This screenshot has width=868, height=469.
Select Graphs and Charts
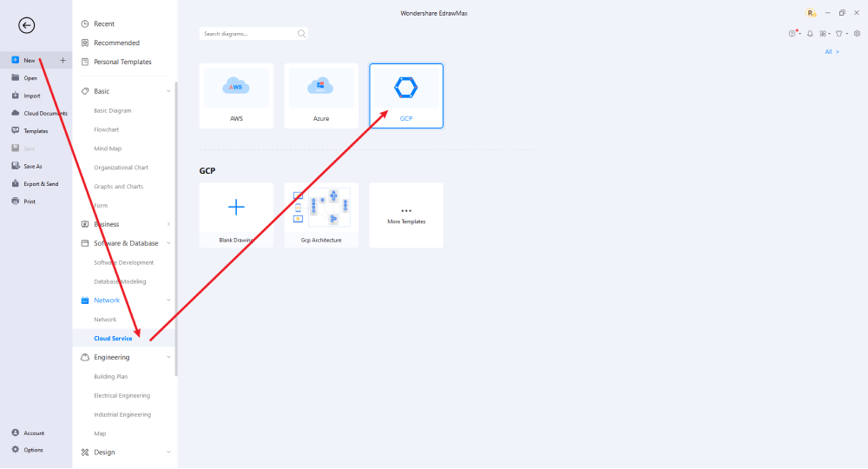point(118,187)
